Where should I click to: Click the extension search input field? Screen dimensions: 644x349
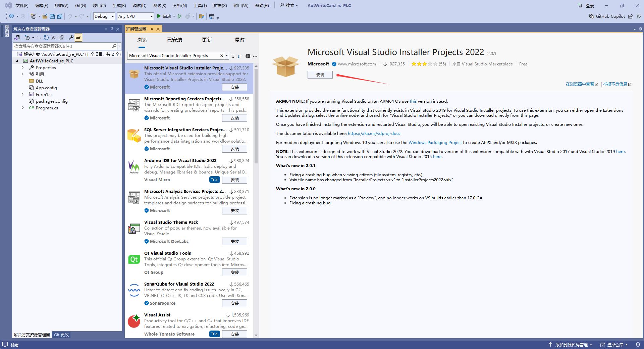click(x=174, y=56)
